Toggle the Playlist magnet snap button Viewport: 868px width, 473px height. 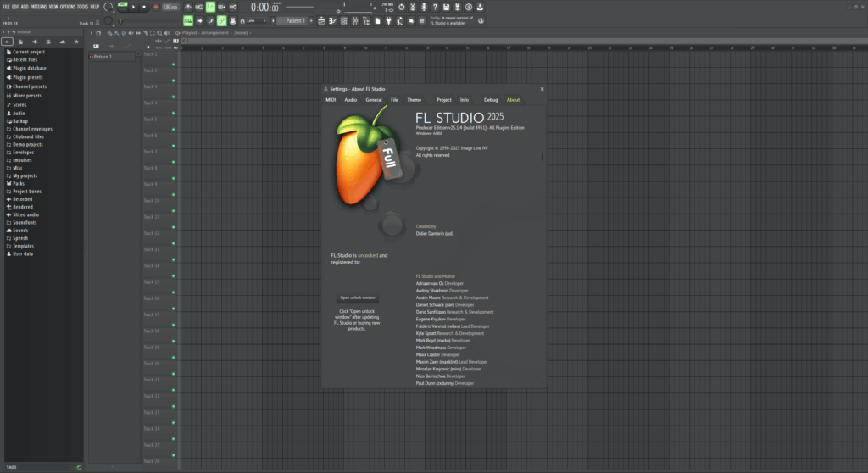tap(98, 33)
